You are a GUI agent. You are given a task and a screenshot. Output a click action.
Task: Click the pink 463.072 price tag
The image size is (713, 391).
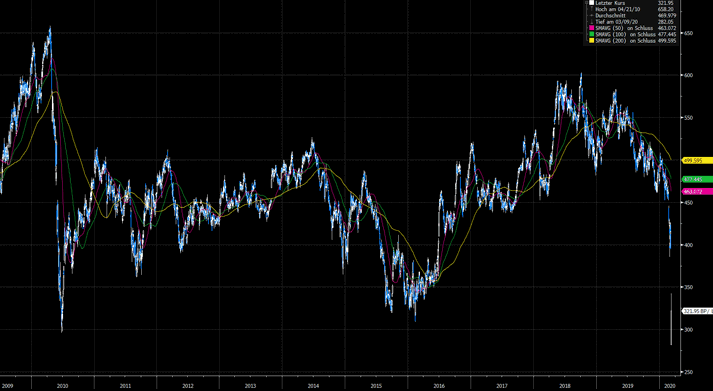coord(698,192)
